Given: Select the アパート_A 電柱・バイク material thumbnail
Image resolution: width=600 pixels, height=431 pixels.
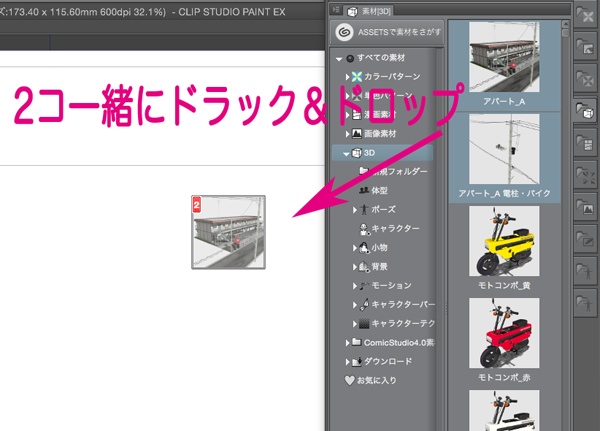Looking at the screenshot, I should (x=504, y=149).
